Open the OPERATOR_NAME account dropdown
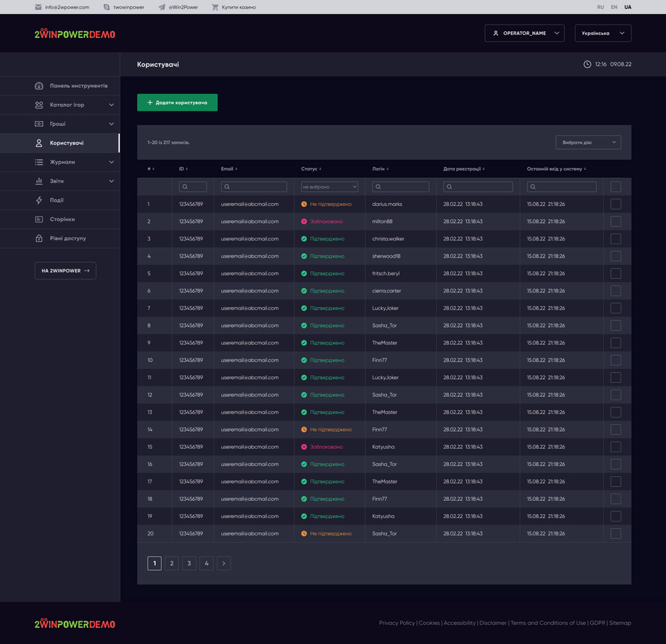Screen dimensions: 666x644 point(524,33)
